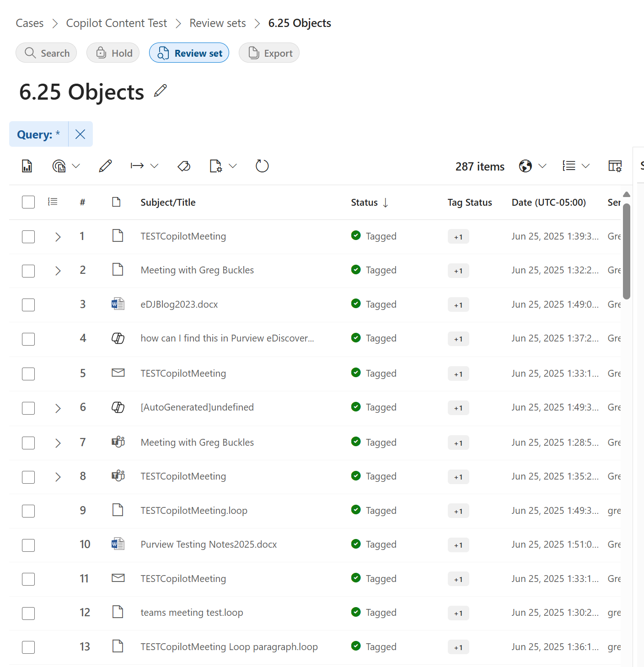Open the analytics dropdown arrow
The width and height of the screenshot is (644, 667).
[76, 166]
